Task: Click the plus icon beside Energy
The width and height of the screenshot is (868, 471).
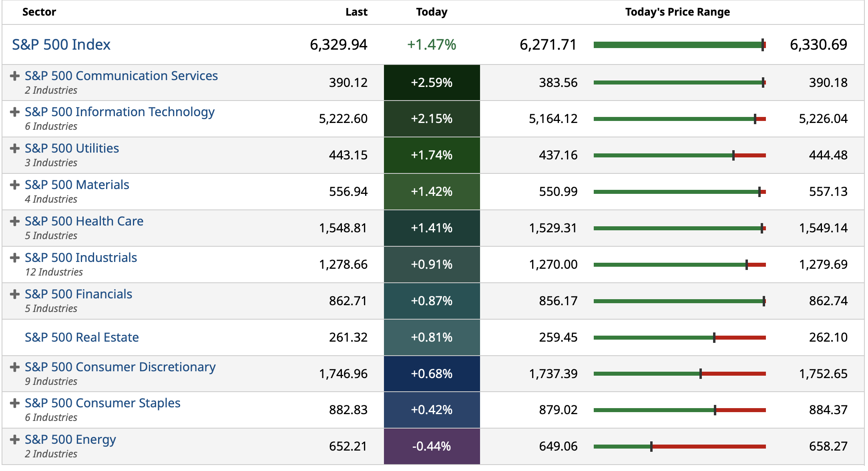Action: 15,439
